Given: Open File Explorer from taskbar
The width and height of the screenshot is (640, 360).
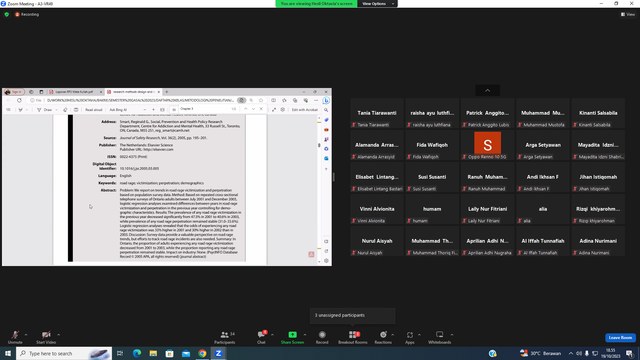Looking at the screenshot, I should [x=153, y=353].
